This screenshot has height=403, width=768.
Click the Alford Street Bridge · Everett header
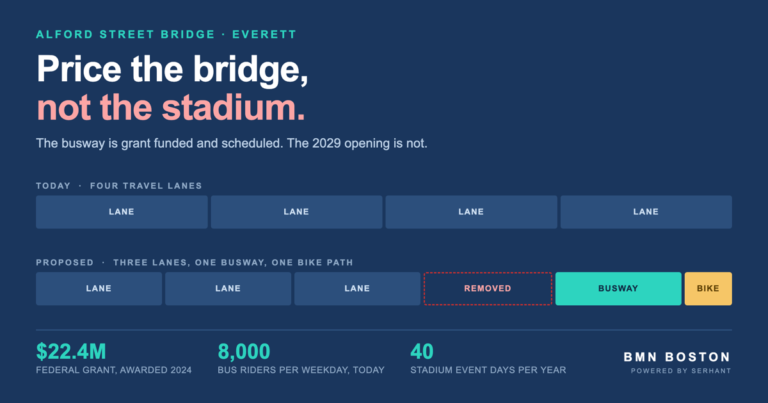pyautogui.click(x=166, y=35)
